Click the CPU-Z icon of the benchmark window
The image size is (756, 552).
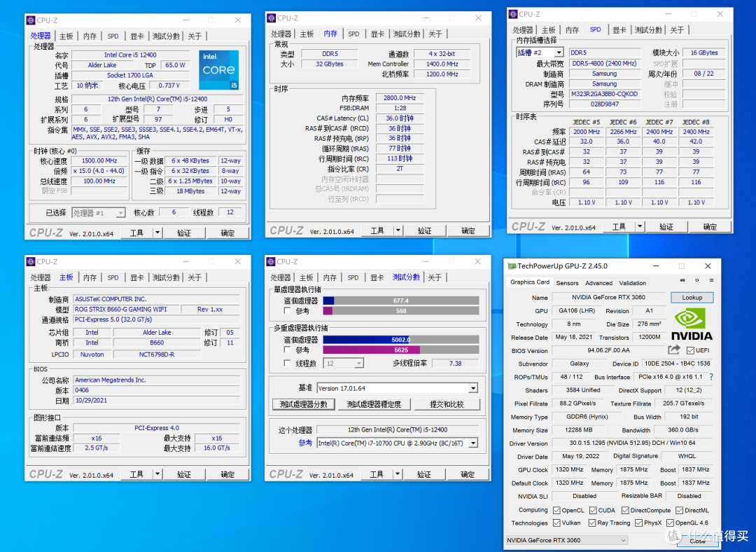[272, 261]
